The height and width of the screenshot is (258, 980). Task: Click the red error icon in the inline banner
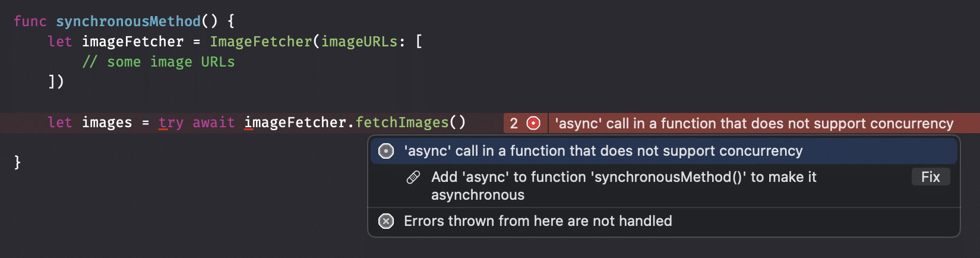tap(533, 123)
